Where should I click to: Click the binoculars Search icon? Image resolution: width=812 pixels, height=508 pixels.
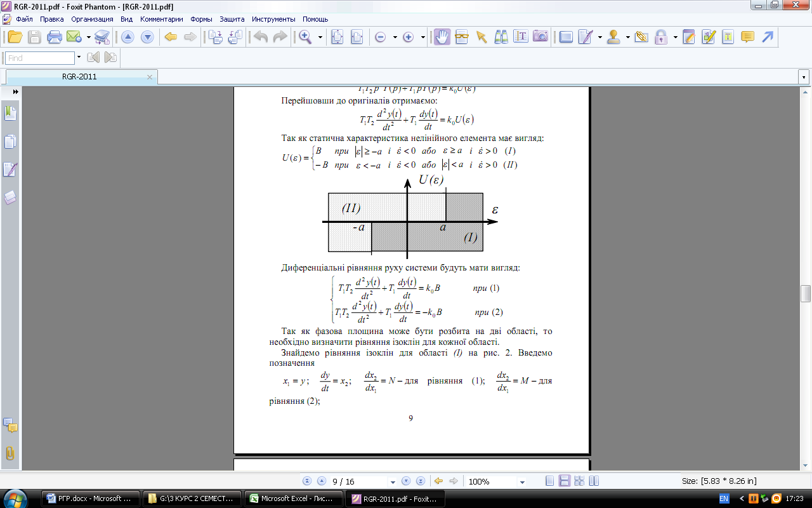tap(501, 37)
